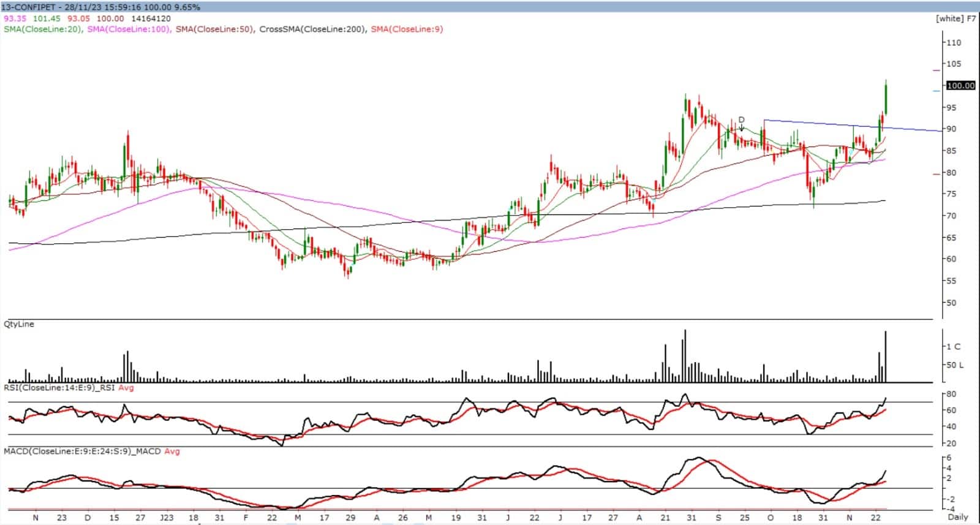Click the 1 C volume axis label
This screenshot has width=980, height=525.
click(953, 347)
